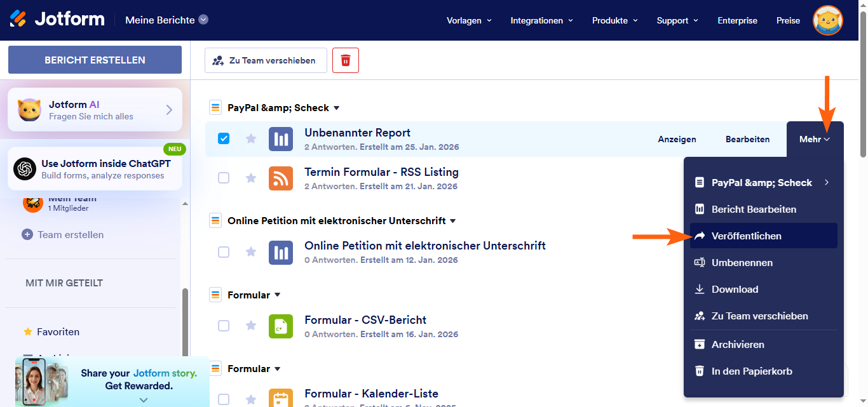Check the Termin Formular RSS Listing checkbox

(224, 178)
